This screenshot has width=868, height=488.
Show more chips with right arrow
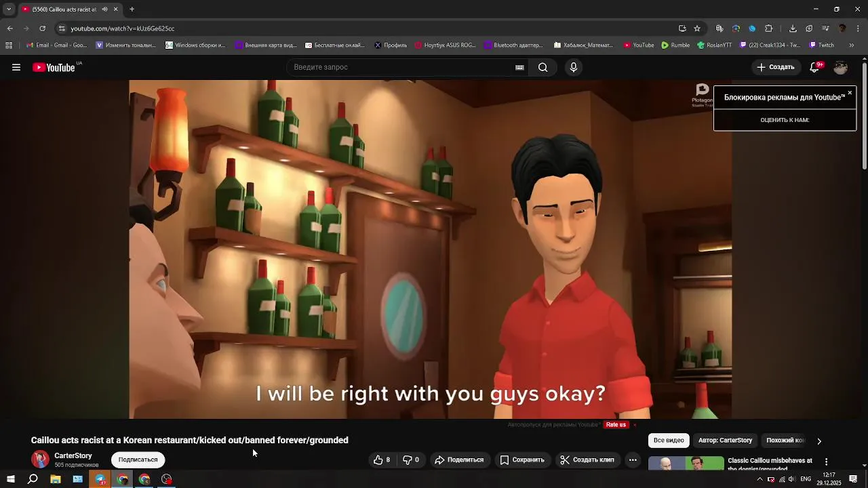[x=819, y=441]
